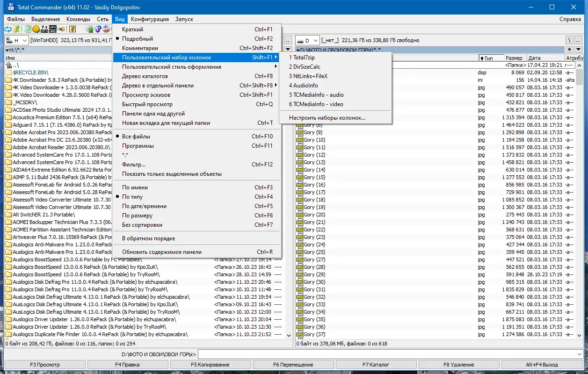The width and height of the screenshot is (588, 374).
Task: Click the JPG icon beside Gory (30)
Action: pyautogui.click(x=299, y=282)
